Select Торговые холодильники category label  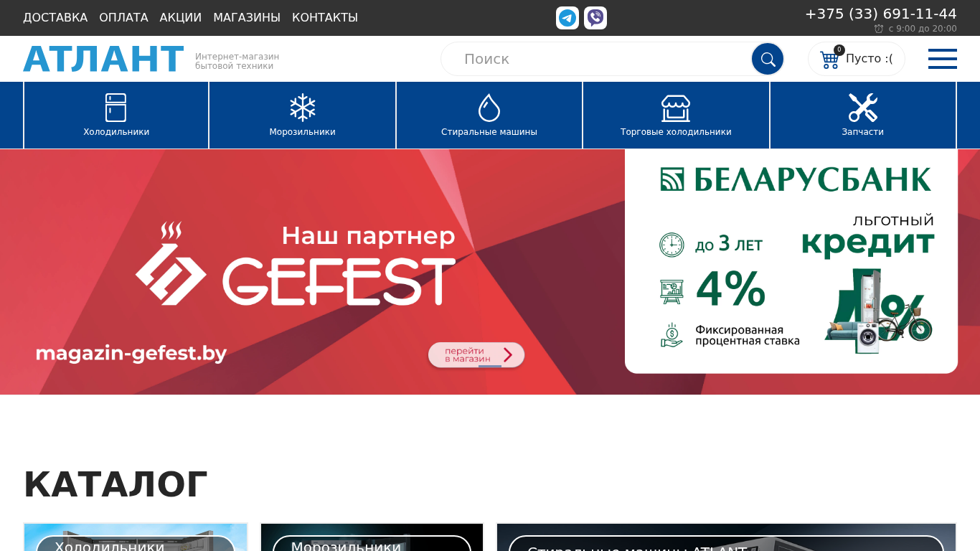coord(676,132)
